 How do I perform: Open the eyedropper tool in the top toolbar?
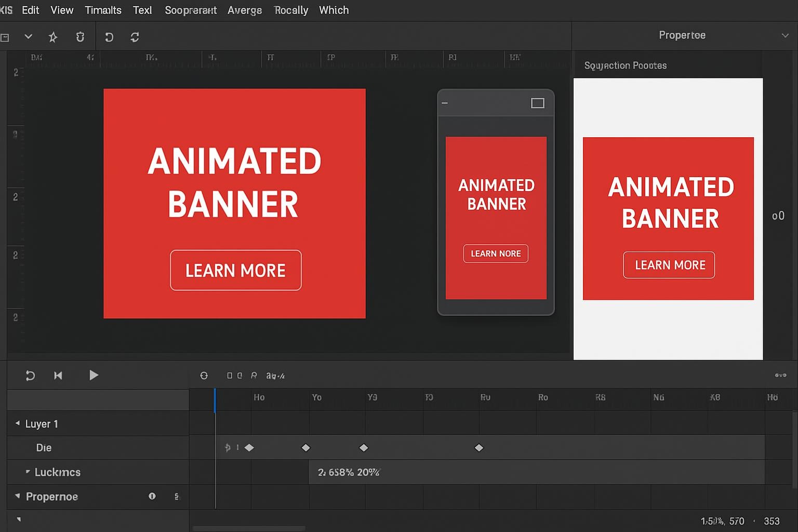pos(79,37)
